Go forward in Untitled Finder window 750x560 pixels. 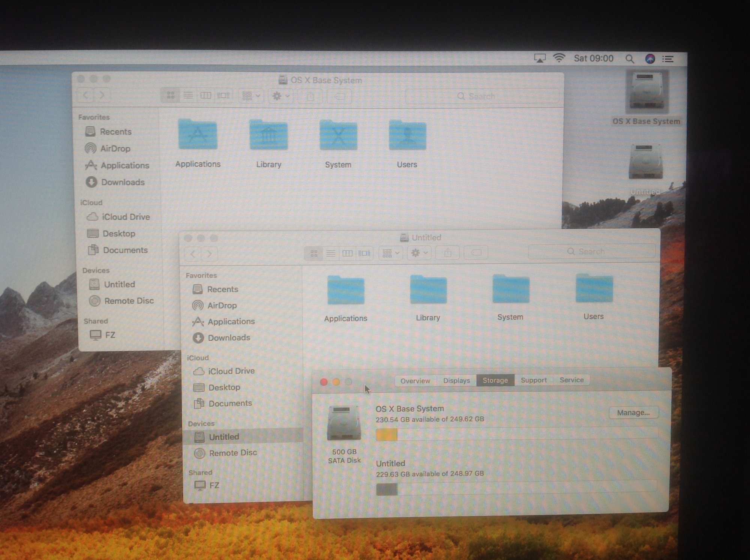pos(209,254)
